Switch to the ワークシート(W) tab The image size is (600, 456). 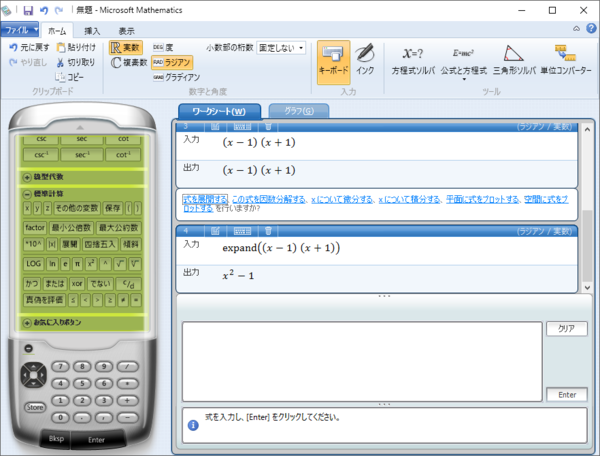pos(219,111)
